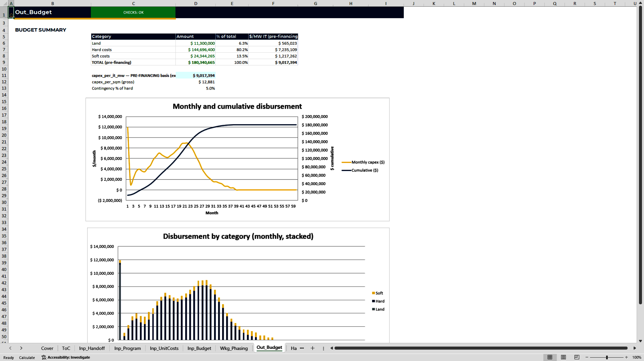Click the $/month axis title
The height and width of the screenshot is (361, 644).
(x=94, y=158)
